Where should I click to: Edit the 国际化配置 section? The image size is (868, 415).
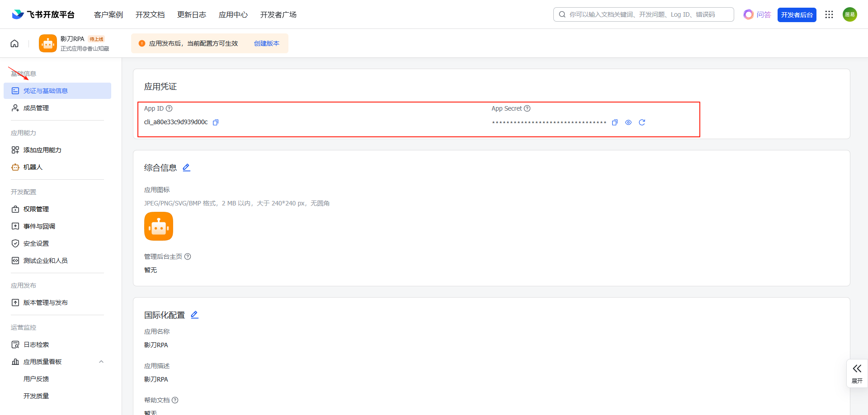tap(194, 315)
